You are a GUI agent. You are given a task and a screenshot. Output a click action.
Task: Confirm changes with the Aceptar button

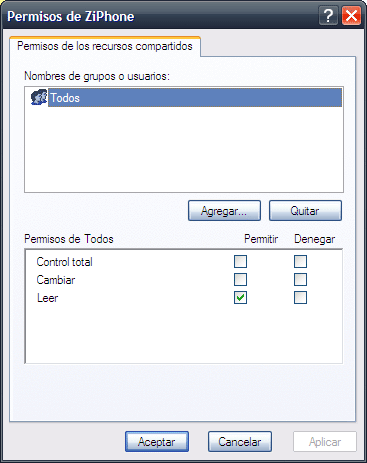pyautogui.click(x=157, y=442)
